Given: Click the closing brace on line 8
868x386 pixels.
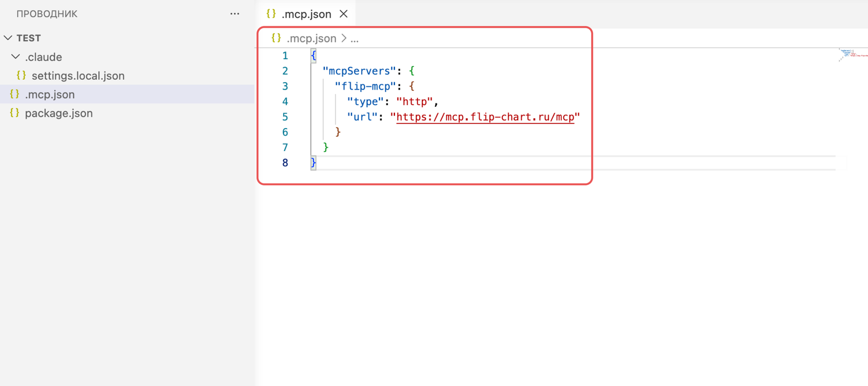Looking at the screenshot, I should click(x=313, y=163).
